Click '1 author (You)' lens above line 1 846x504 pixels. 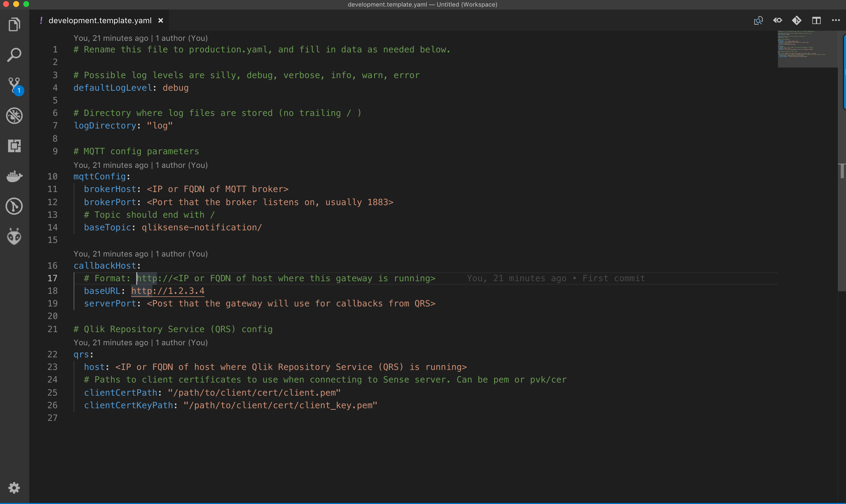(x=182, y=38)
